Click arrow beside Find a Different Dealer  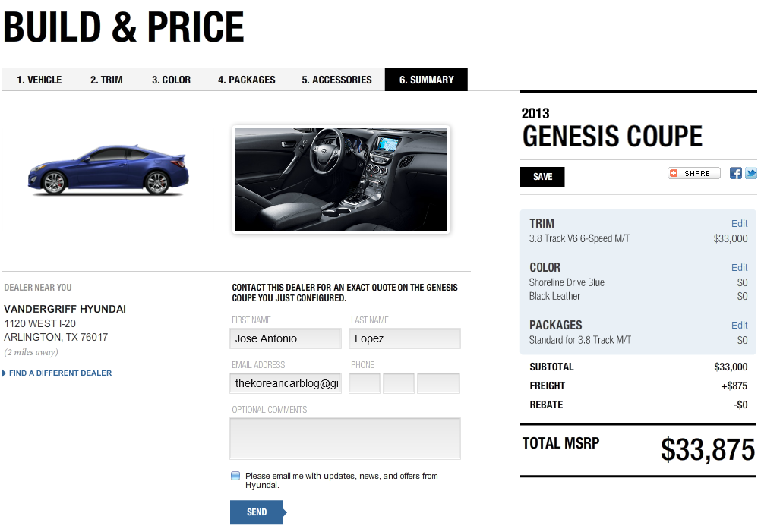[x=5, y=373]
